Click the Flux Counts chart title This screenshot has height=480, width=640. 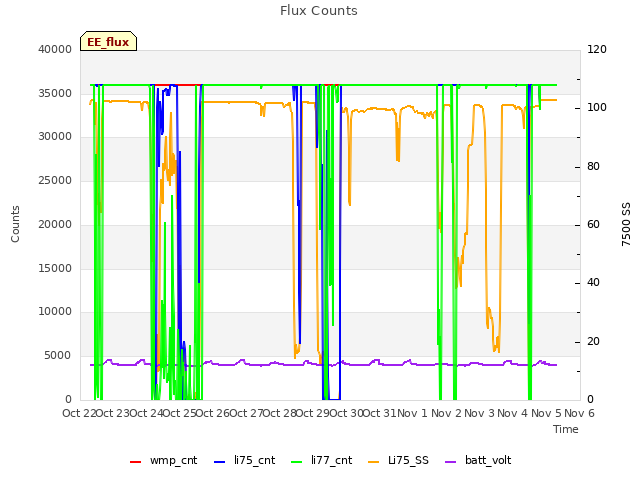click(x=319, y=11)
